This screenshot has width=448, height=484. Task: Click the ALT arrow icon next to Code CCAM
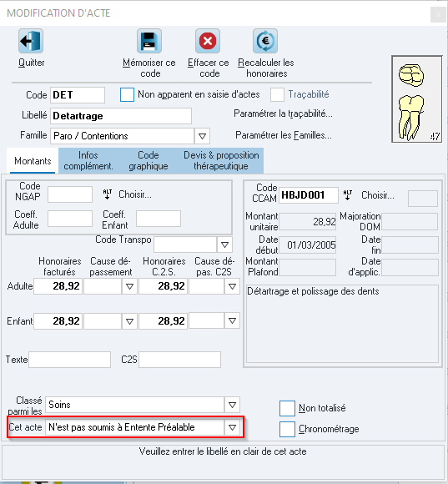(x=348, y=195)
